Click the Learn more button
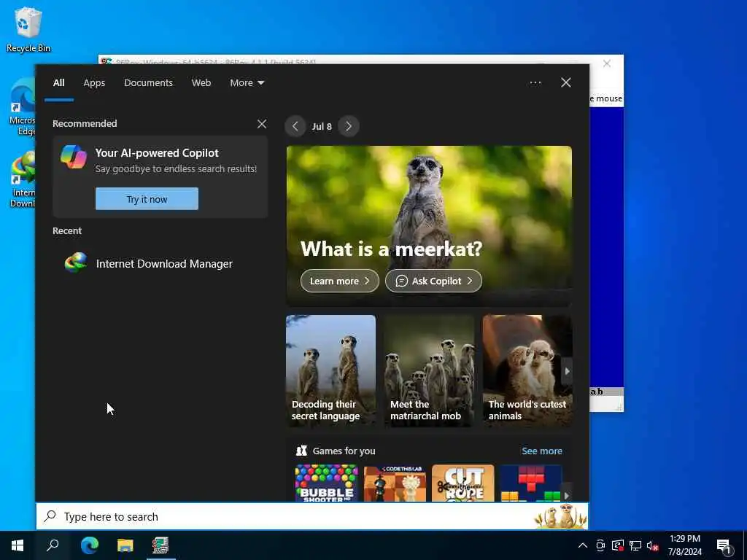Screen dimensions: 747x560 (340, 281)
